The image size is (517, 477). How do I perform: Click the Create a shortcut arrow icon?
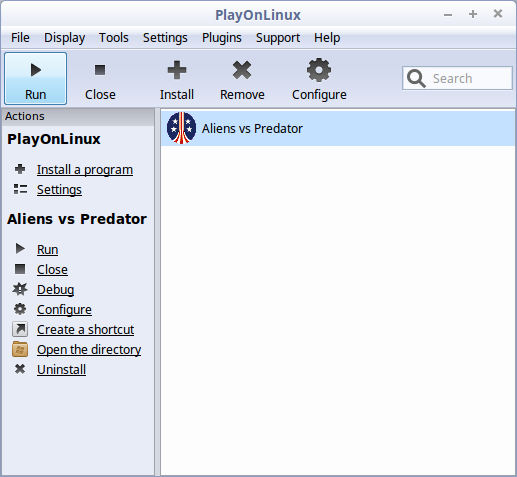coord(20,329)
